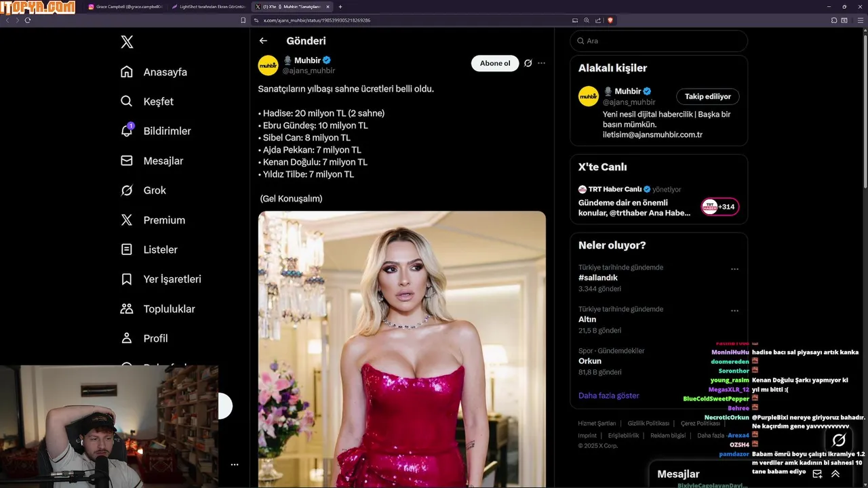Toggle the Takip ediliyor follow button
Viewport: 868px width, 488px height.
pyautogui.click(x=708, y=96)
